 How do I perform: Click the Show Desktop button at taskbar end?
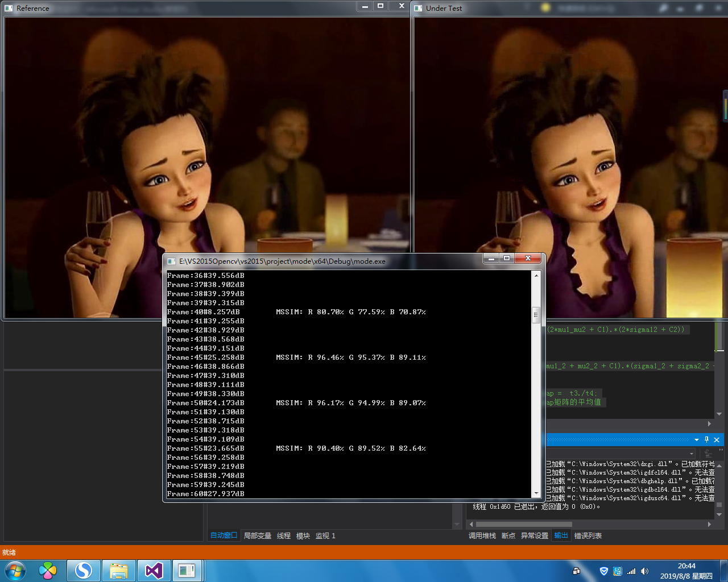724,571
